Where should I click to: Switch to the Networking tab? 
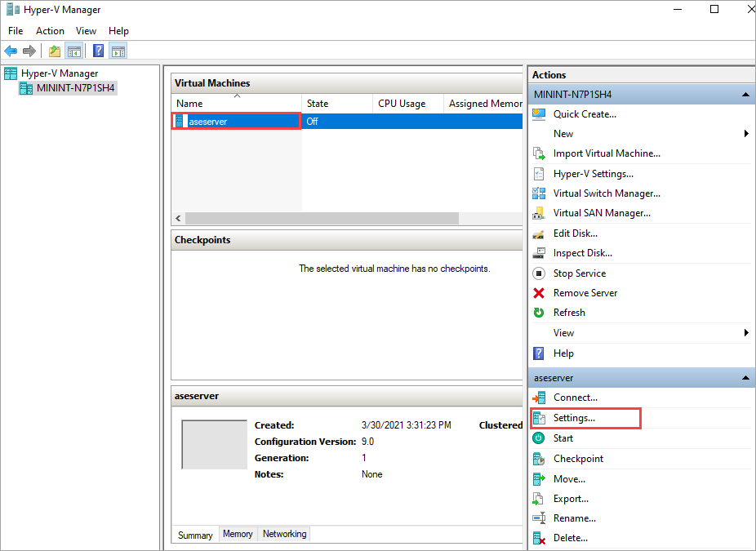pos(283,533)
